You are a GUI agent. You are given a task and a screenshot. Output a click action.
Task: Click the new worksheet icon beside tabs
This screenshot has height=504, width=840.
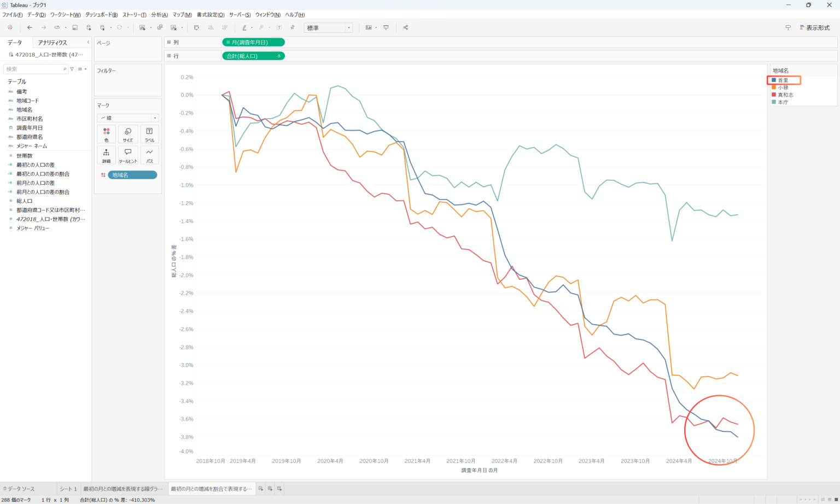pos(261,489)
